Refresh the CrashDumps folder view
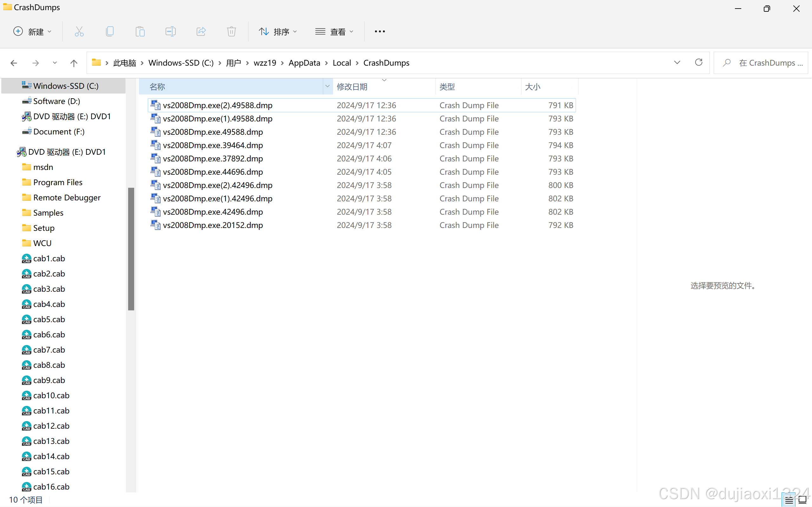812x507 pixels. pyautogui.click(x=699, y=62)
